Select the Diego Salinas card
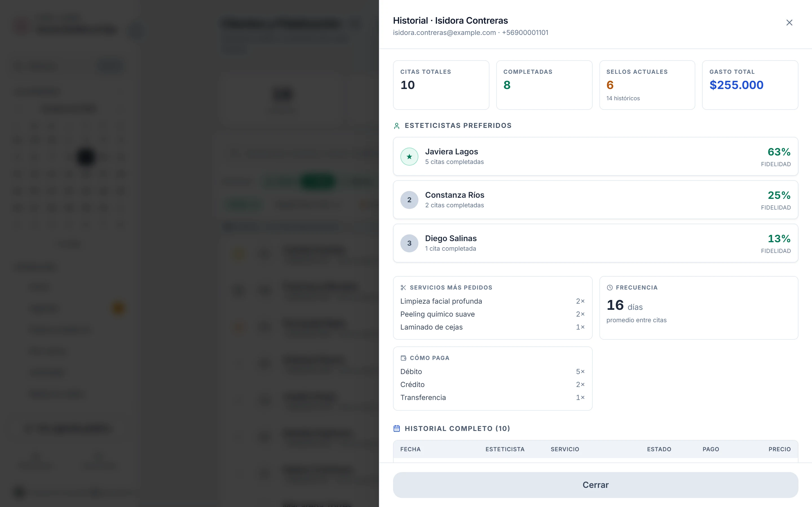The width and height of the screenshot is (812, 507). click(x=595, y=243)
